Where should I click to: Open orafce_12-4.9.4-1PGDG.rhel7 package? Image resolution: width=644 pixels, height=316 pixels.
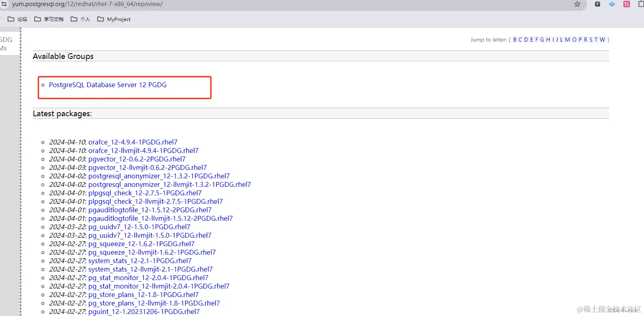tap(133, 142)
